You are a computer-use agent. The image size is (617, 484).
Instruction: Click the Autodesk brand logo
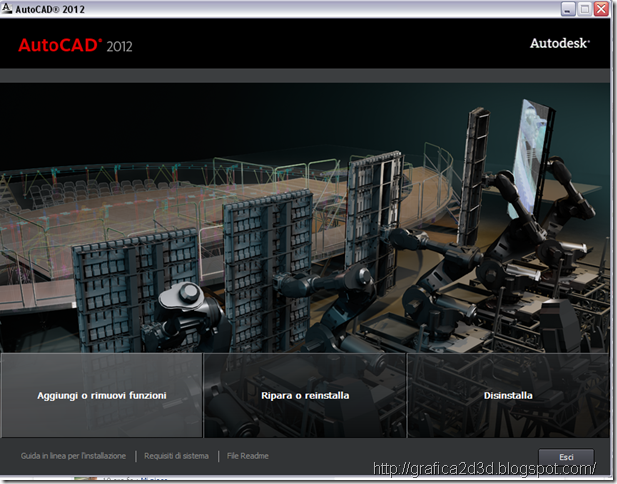click(560, 43)
